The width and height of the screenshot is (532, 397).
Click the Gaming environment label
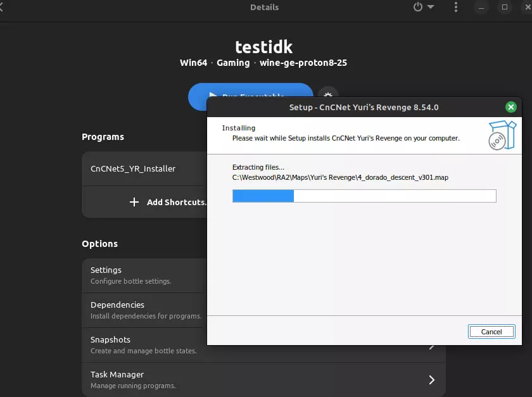[233, 63]
